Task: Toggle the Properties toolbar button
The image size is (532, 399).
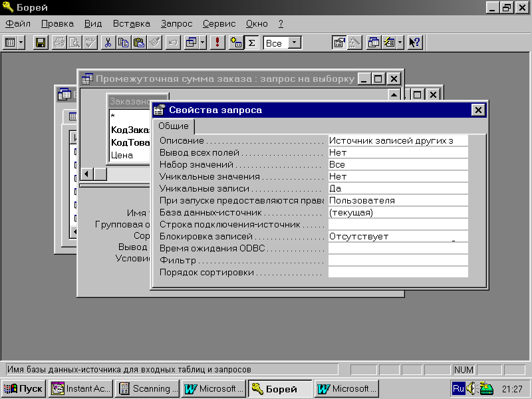Action: pyautogui.click(x=339, y=43)
